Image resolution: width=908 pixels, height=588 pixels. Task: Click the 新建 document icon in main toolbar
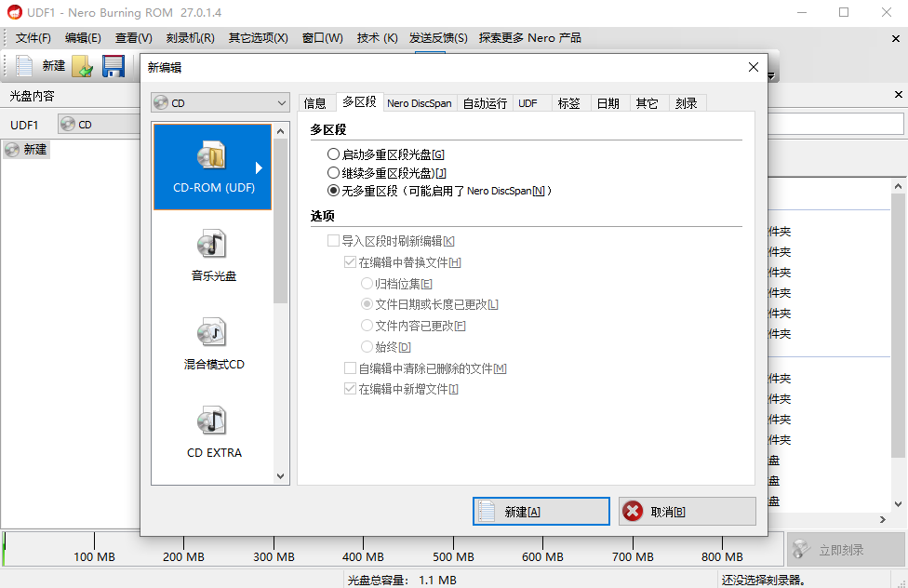pyautogui.click(x=24, y=66)
